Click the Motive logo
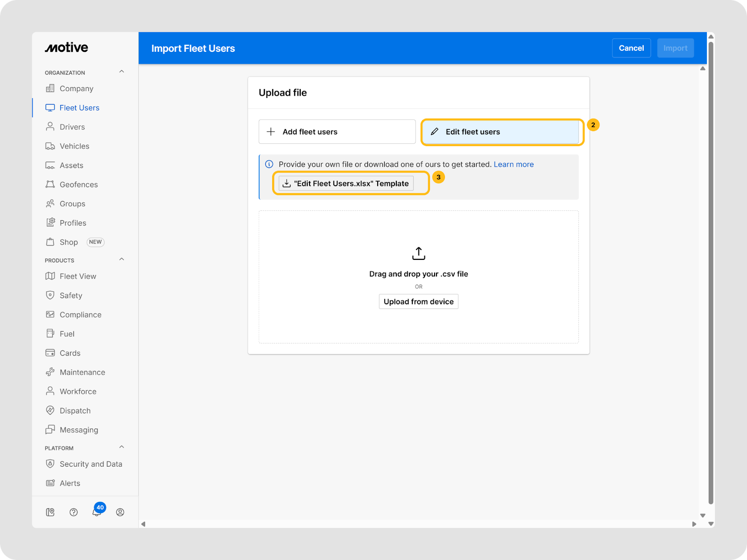 point(66,48)
